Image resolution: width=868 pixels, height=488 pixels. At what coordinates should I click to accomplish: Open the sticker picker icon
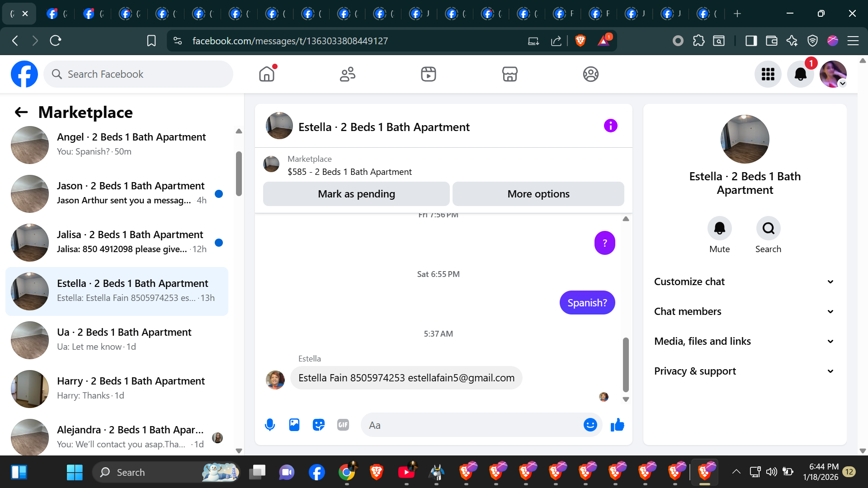pos(319,425)
